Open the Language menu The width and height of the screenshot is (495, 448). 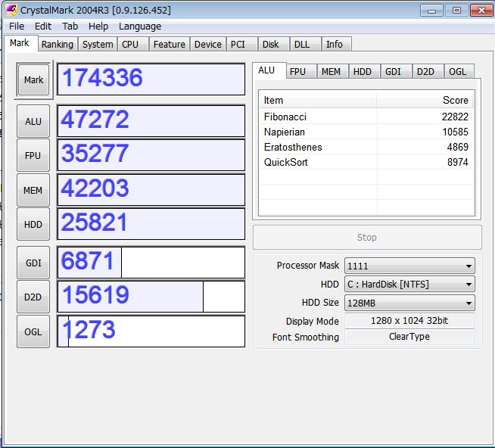coord(140,26)
